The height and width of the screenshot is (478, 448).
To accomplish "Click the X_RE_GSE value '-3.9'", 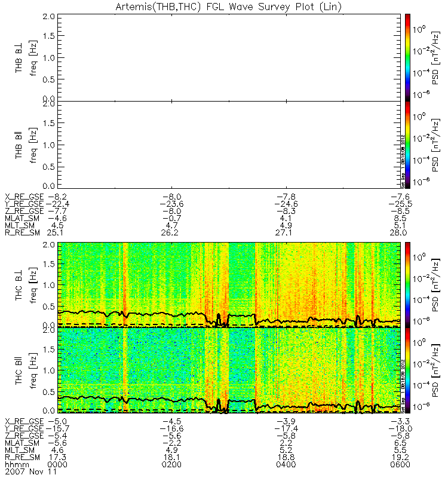I will (286, 421).
